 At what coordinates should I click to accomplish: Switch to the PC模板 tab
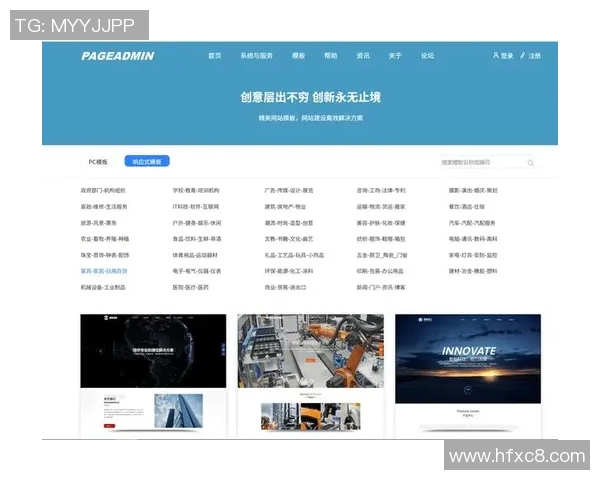click(98, 162)
